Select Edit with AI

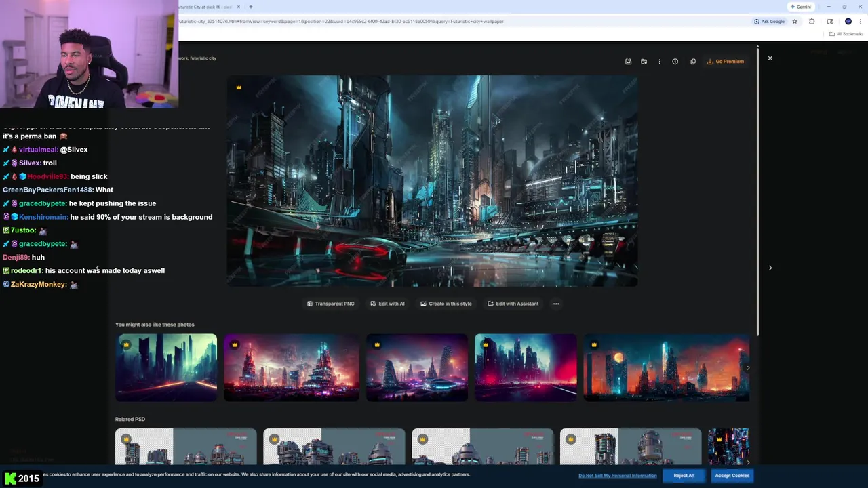[x=387, y=304]
